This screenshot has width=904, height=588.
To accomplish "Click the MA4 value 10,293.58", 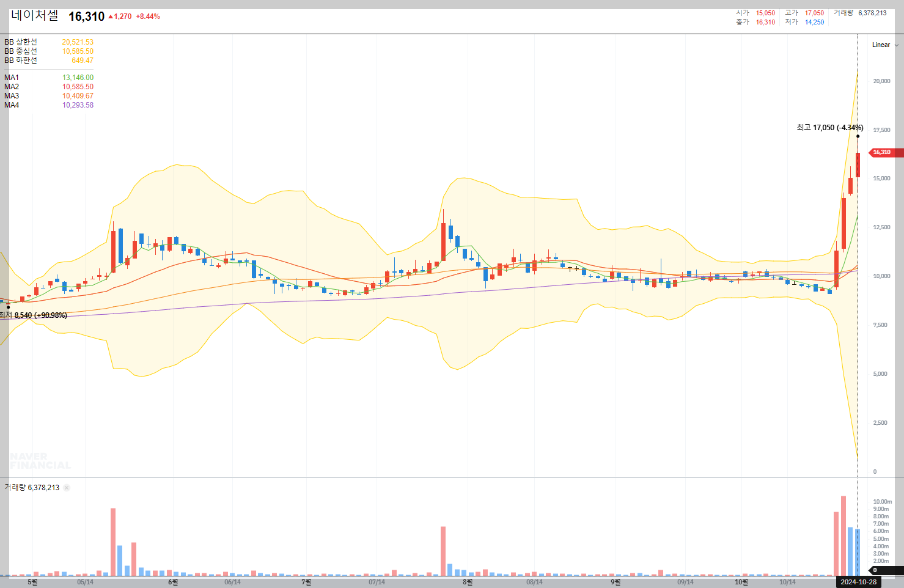I will coord(78,105).
